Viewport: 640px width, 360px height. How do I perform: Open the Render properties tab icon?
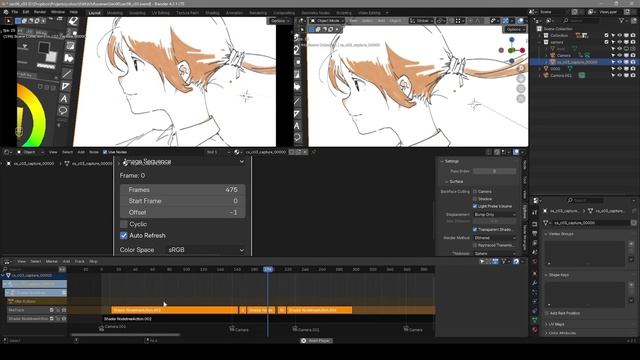[534, 224]
